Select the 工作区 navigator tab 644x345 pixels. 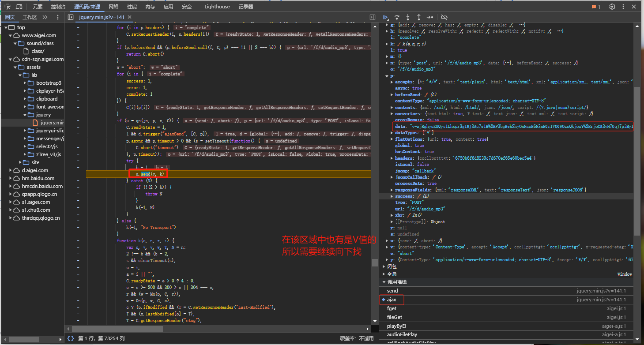click(x=30, y=17)
